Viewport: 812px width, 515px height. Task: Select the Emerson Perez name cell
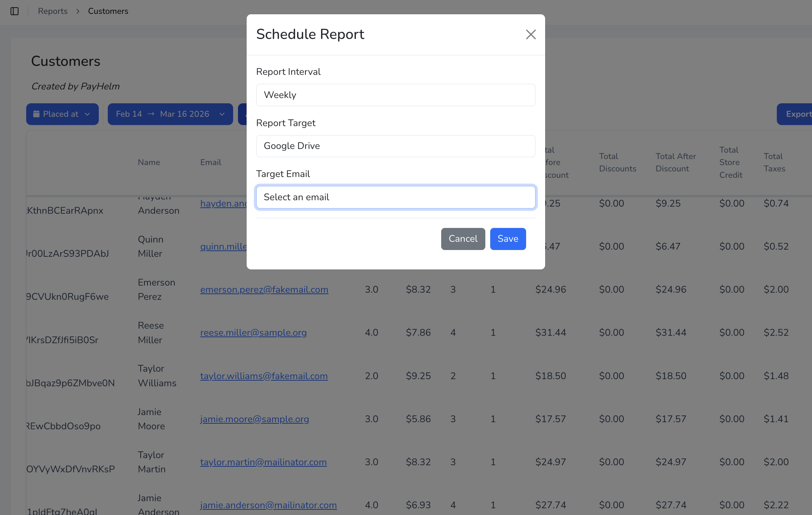point(156,289)
